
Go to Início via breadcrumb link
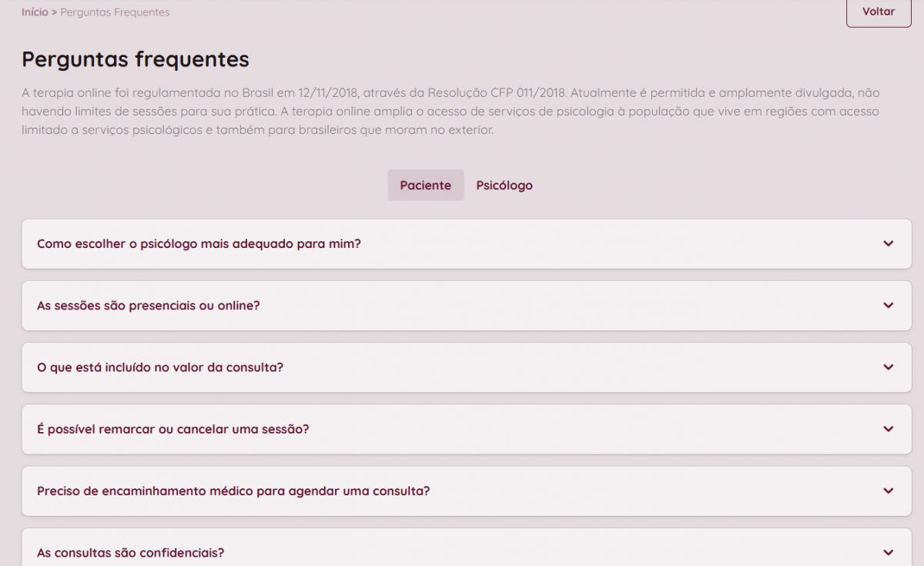[x=35, y=12]
